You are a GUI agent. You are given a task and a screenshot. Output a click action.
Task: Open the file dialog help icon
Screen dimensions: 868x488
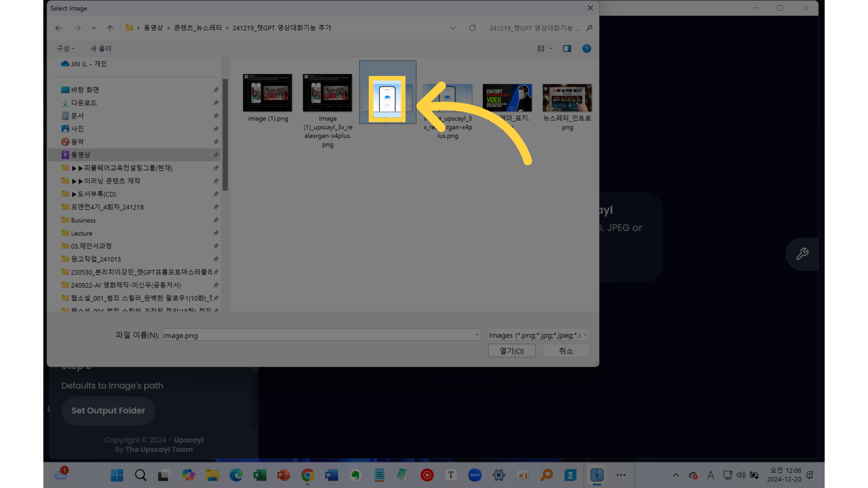tap(586, 48)
